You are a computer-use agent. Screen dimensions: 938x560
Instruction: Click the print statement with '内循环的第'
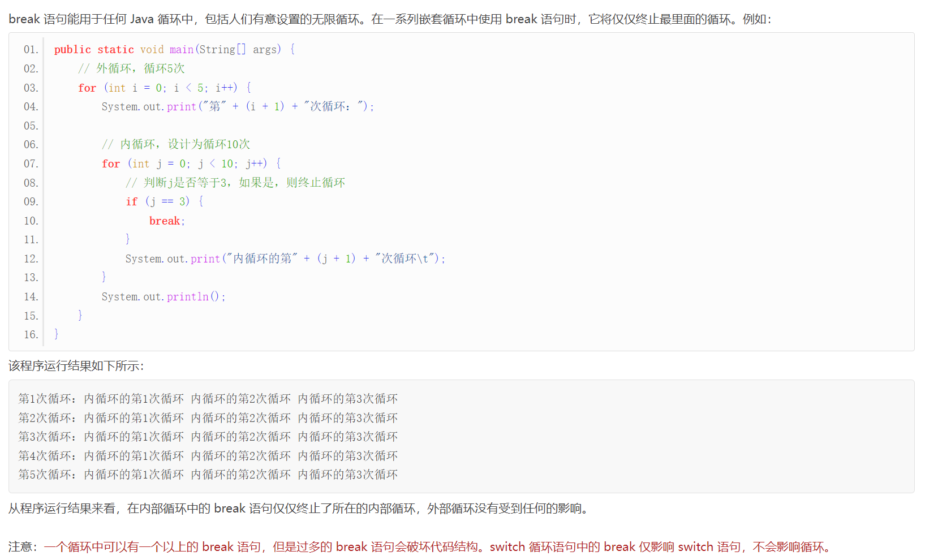(x=286, y=259)
